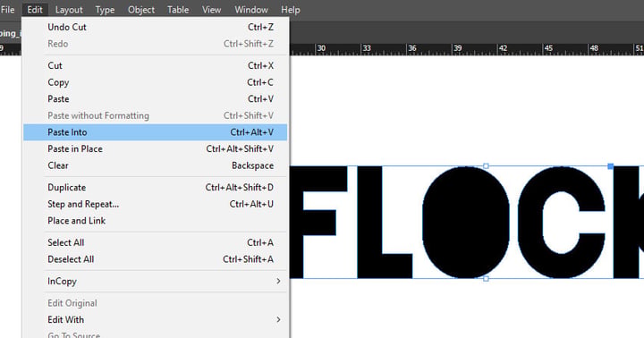Choose the Duplicate command

[156, 187]
